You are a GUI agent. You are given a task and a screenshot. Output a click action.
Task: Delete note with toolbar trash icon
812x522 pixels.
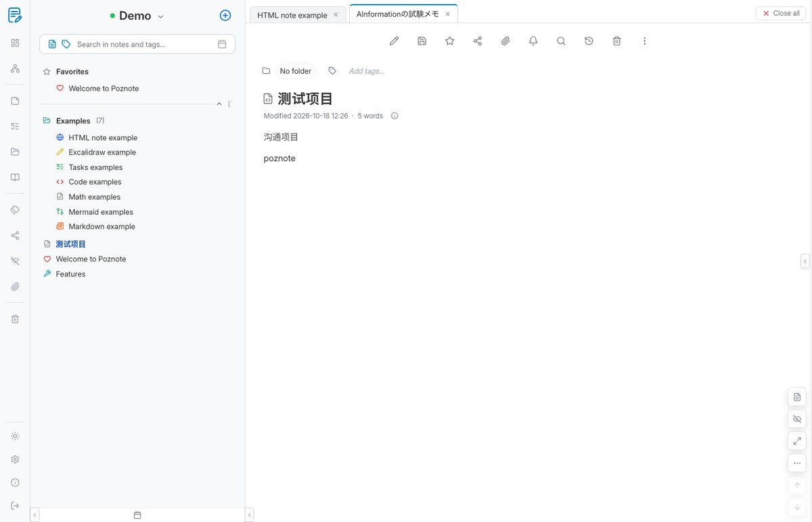[x=616, y=41]
